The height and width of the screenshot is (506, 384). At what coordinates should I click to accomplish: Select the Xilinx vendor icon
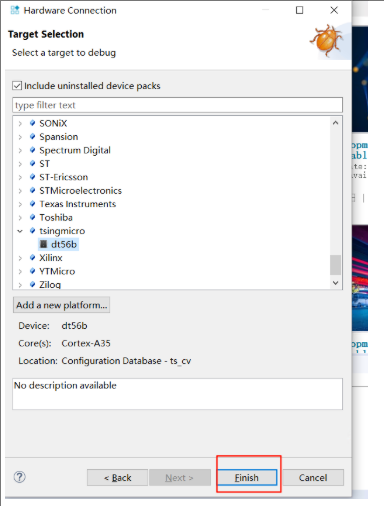coord(32,257)
